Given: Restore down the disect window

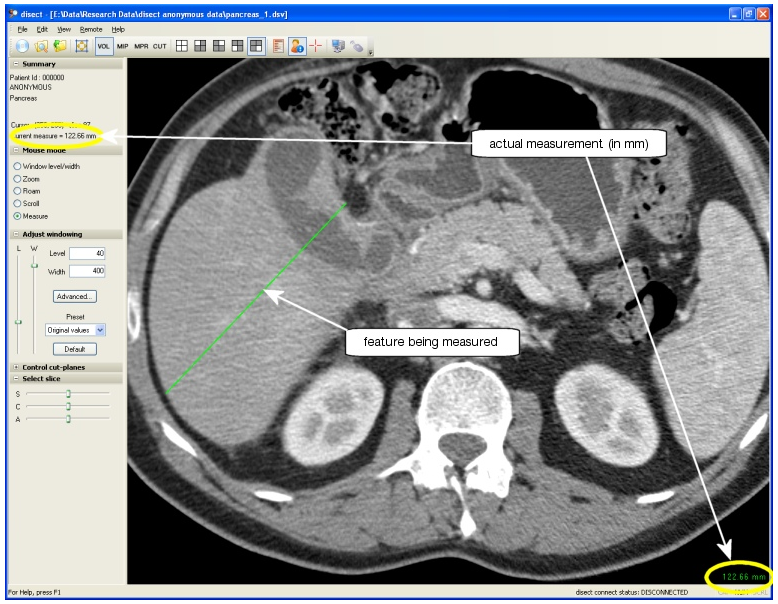Looking at the screenshot, I should point(749,14).
